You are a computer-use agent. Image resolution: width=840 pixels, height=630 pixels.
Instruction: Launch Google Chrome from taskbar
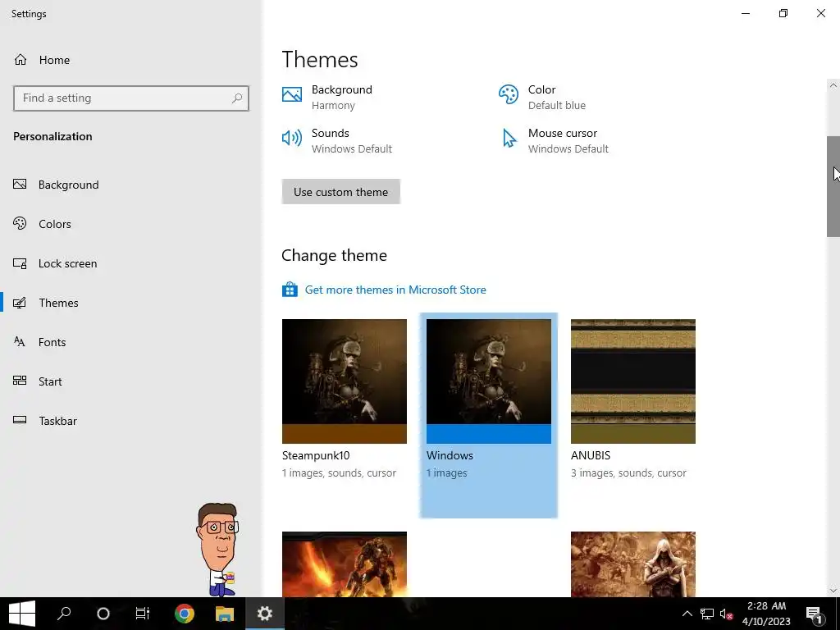(185, 614)
